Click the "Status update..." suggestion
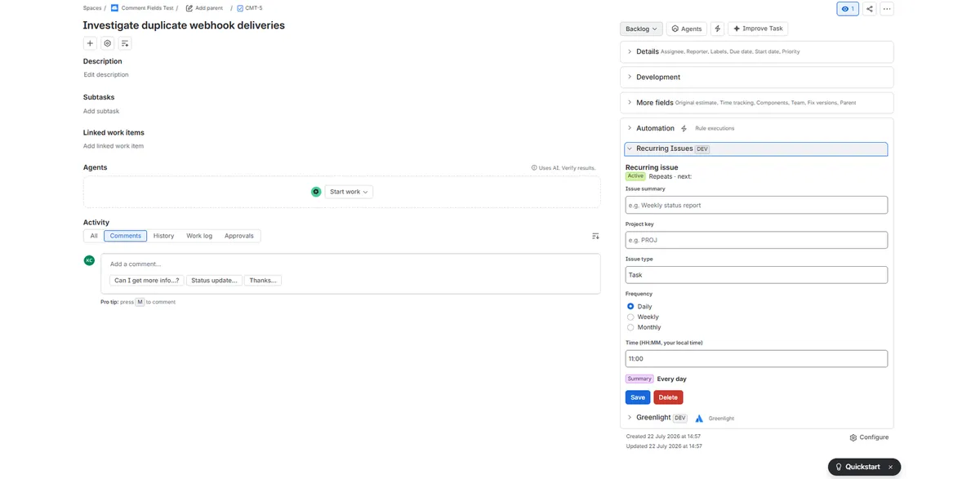The height and width of the screenshot is (479, 980). [x=214, y=280]
